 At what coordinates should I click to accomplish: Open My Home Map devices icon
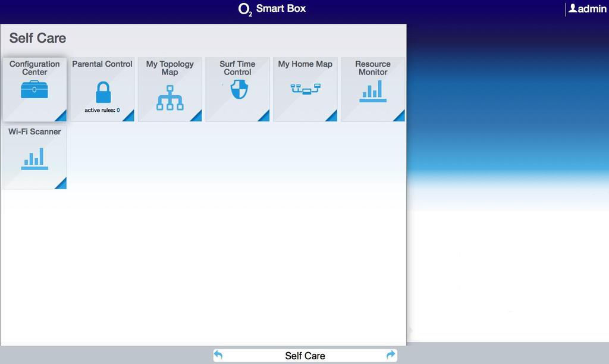point(305,89)
